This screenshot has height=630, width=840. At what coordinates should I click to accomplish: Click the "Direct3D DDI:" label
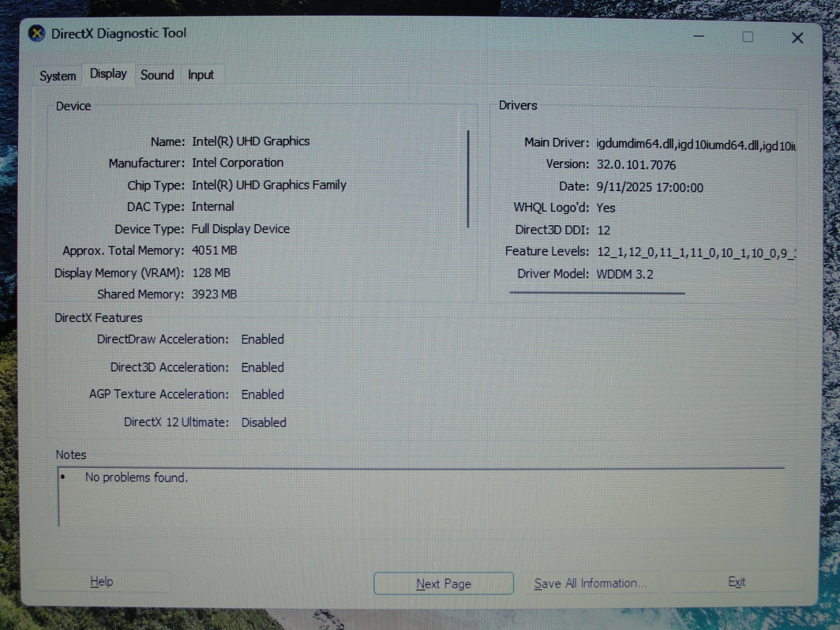pos(552,229)
